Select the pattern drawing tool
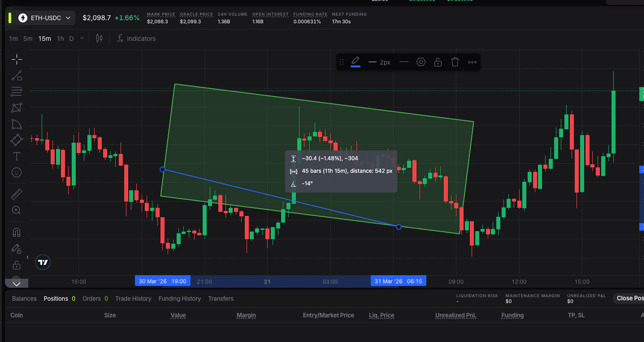Image resolution: width=644 pixels, height=342 pixels. tap(17, 108)
